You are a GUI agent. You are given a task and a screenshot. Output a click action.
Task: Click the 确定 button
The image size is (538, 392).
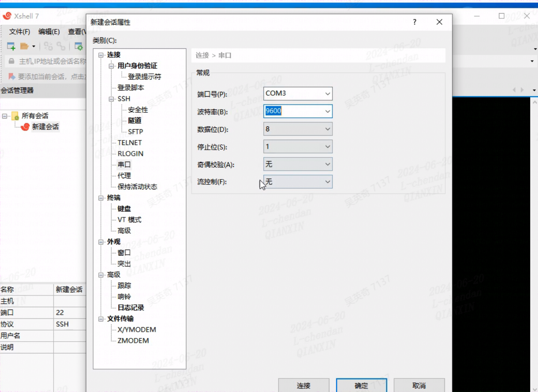tap(361, 385)
